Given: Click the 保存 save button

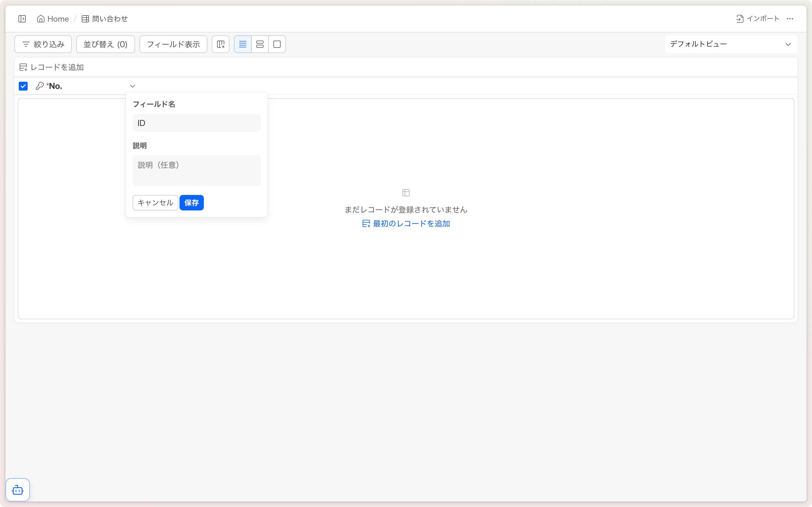Looking at the screenshot, I should pos(191,202).
